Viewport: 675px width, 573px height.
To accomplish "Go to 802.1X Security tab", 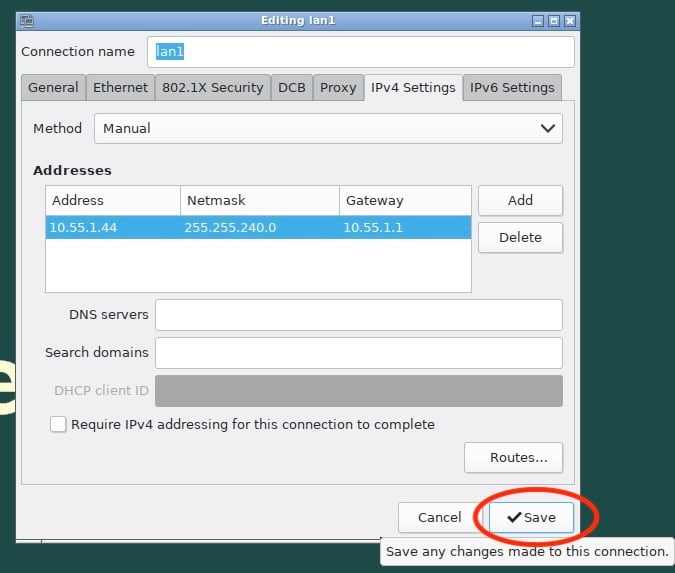I will point(212,88).
